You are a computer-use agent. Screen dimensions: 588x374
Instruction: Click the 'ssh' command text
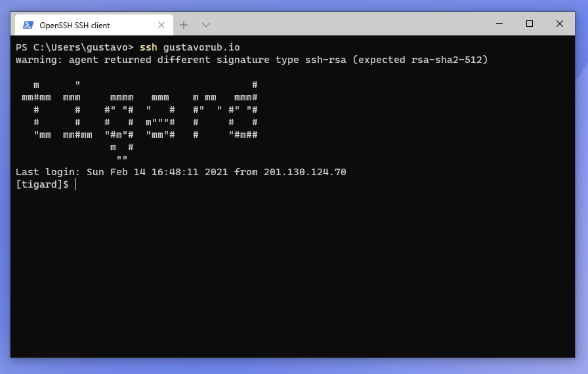coord(148,47)
